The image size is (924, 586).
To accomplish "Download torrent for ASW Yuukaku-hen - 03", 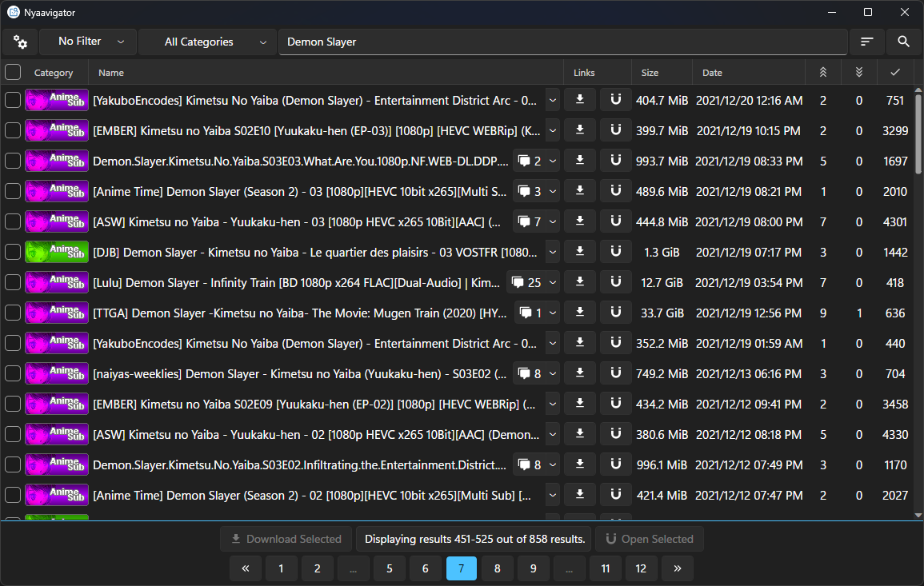I will tap(580, 221).
